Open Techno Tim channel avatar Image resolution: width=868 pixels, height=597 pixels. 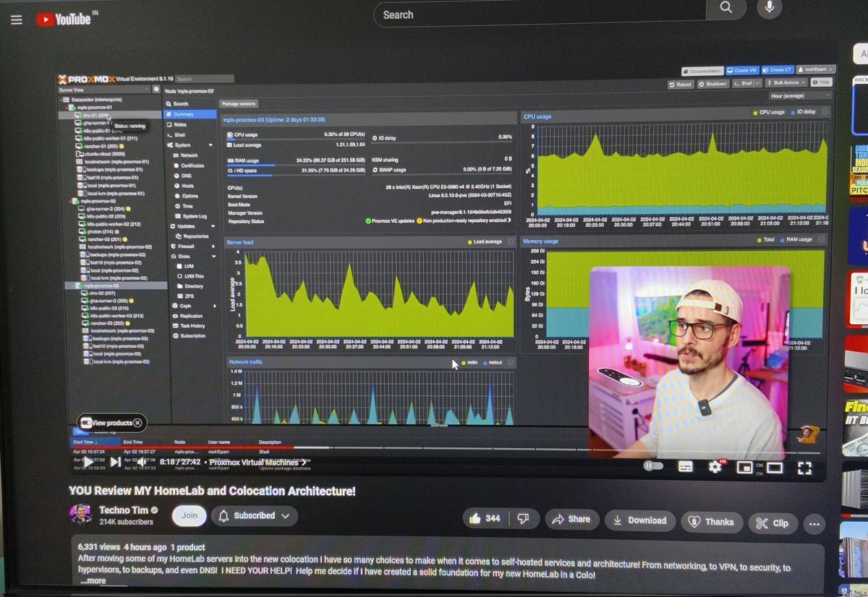tap(80, 515)
